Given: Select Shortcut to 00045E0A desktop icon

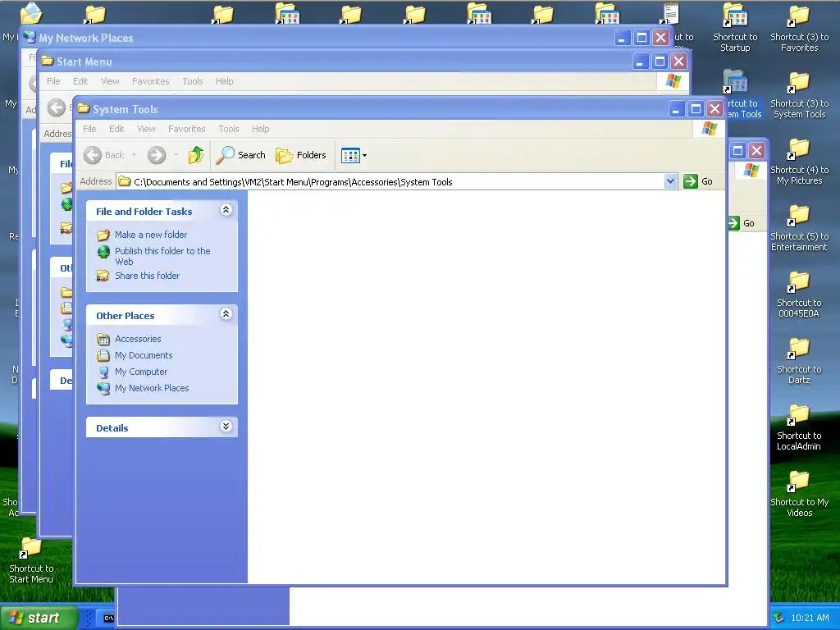Looking at the screenshot, I should [x=799, y=294].
